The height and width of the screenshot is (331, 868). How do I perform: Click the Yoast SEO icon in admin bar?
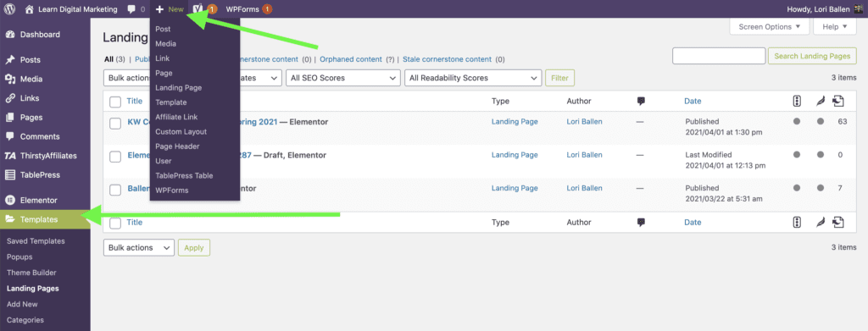[198, 8]
